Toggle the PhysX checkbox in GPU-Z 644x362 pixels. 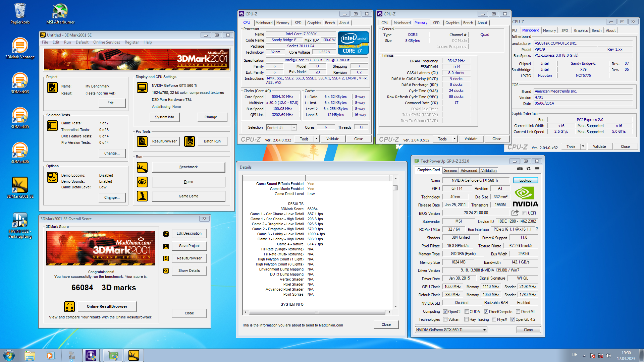494,319
